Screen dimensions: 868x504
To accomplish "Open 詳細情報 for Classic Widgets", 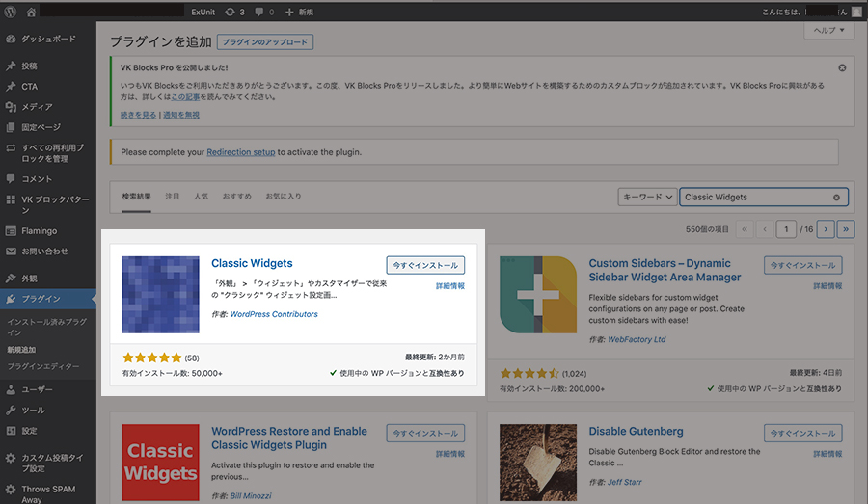I will pos(450,286).
